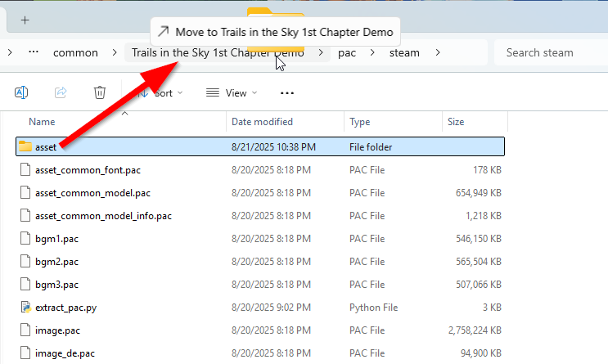Viewport: 608px width, 364px height.
Task: Select asset_common_font.pac file icon
Action: 25,170
